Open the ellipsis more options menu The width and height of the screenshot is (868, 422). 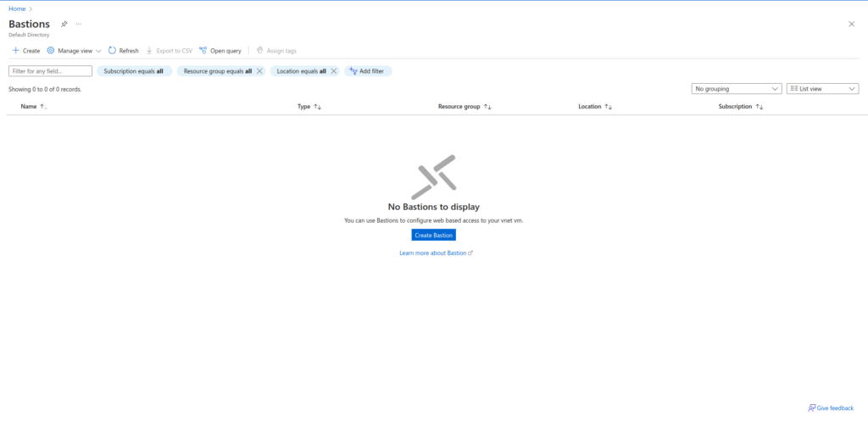coord(79,24)
